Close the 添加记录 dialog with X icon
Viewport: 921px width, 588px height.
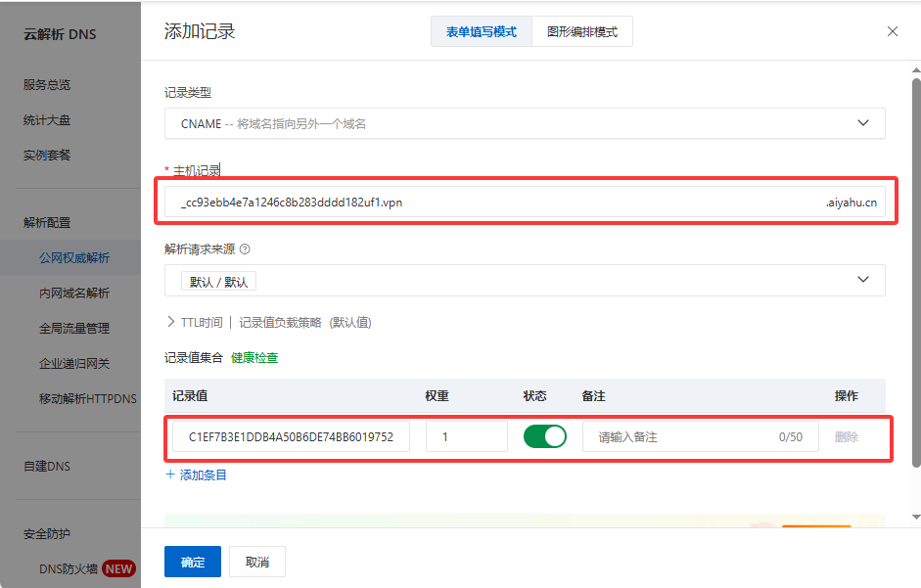(x=892, y=31)
